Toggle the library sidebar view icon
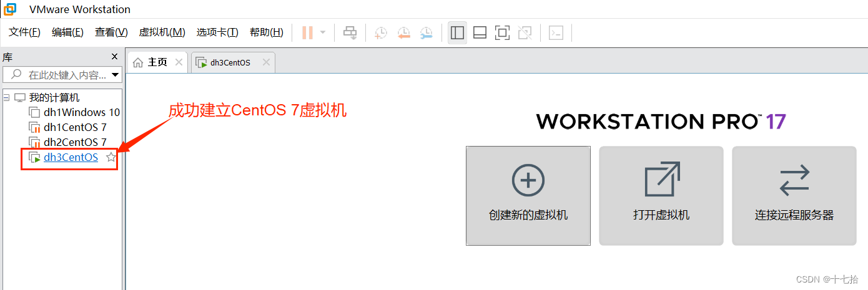The image size is (868, 290). [458, 33]
